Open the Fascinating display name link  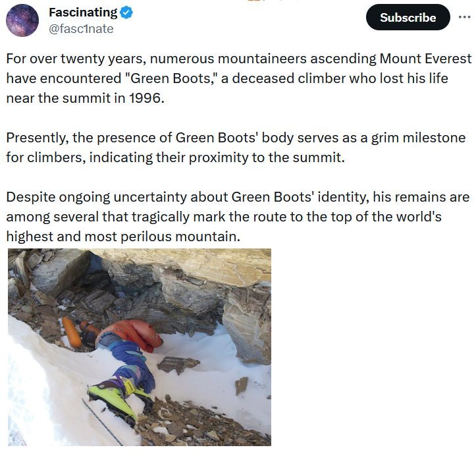point(83,13)
